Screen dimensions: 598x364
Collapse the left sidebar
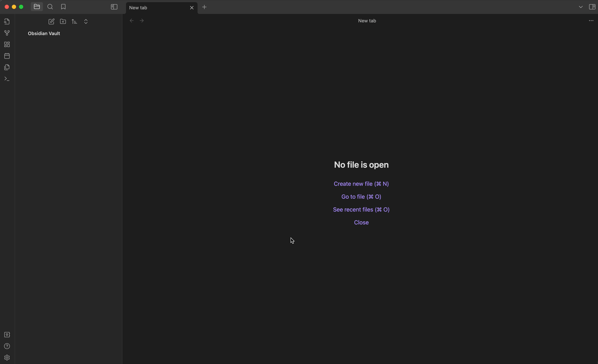(114, 7)
